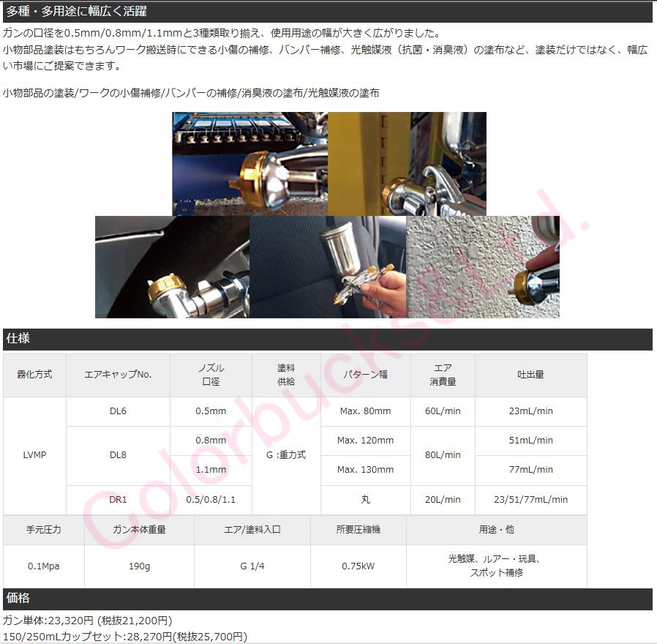Select the 0.75kW compressor value
Viewport: 657px width, 644px height.
tap(358, 566)
